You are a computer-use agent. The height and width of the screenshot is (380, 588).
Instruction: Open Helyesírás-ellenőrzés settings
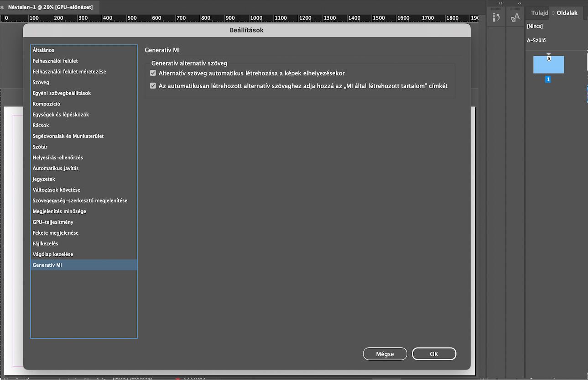pyautogui.click(x=84, y=158)
